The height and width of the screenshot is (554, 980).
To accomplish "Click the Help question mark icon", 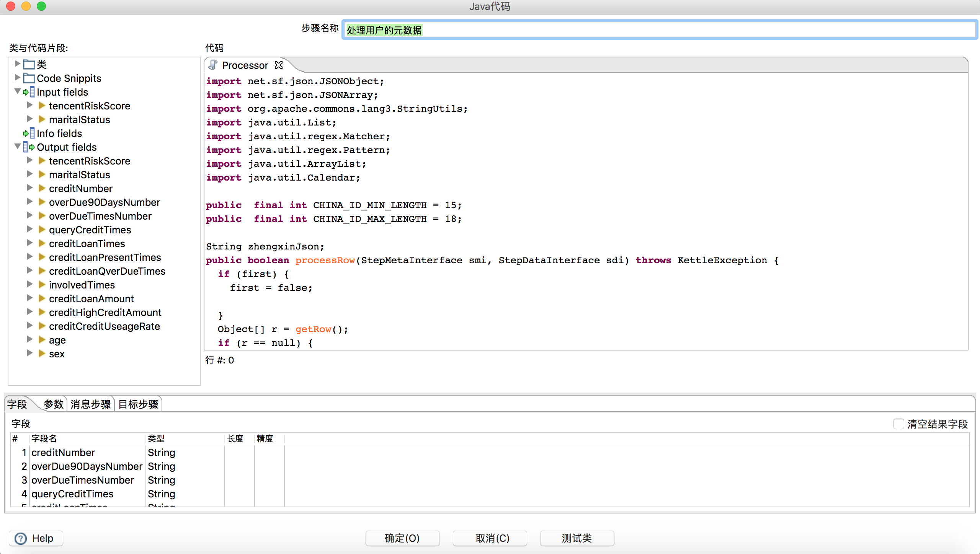I will pyautogui.click(x=21, y=538).
